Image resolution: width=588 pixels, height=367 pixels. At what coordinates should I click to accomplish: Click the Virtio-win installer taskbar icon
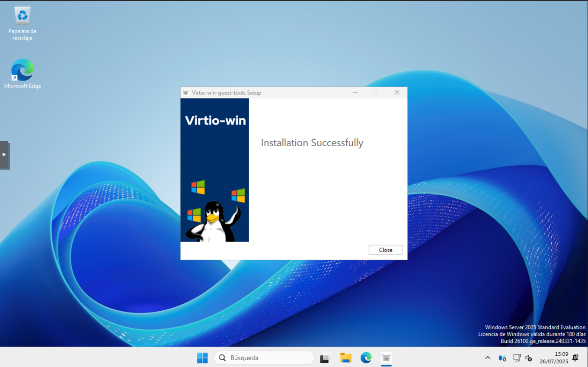coord(386,358)
